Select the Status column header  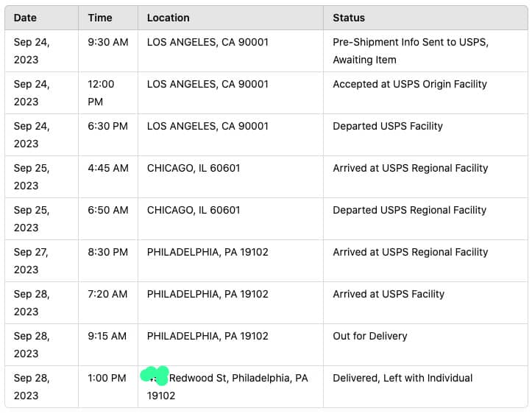pos(349,18)
